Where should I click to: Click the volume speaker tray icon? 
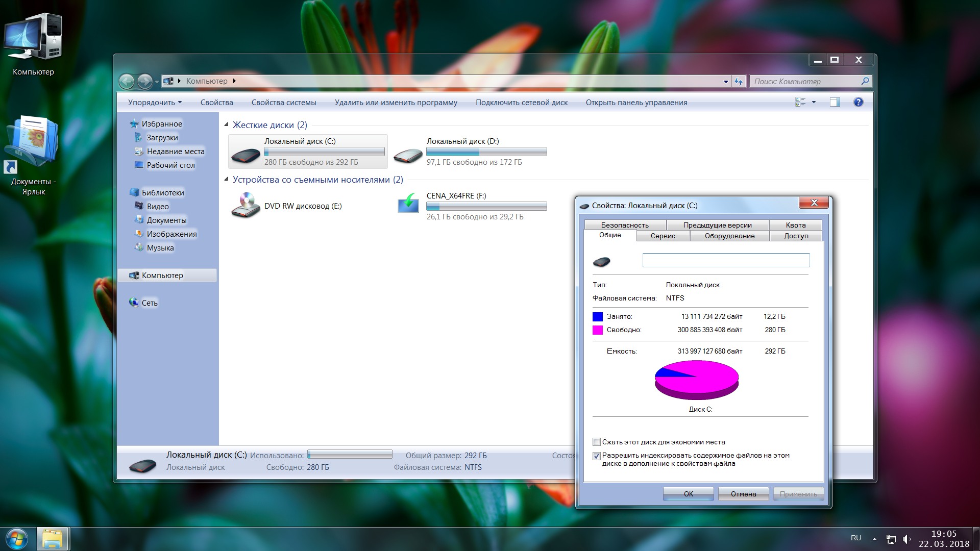(906, 539)
